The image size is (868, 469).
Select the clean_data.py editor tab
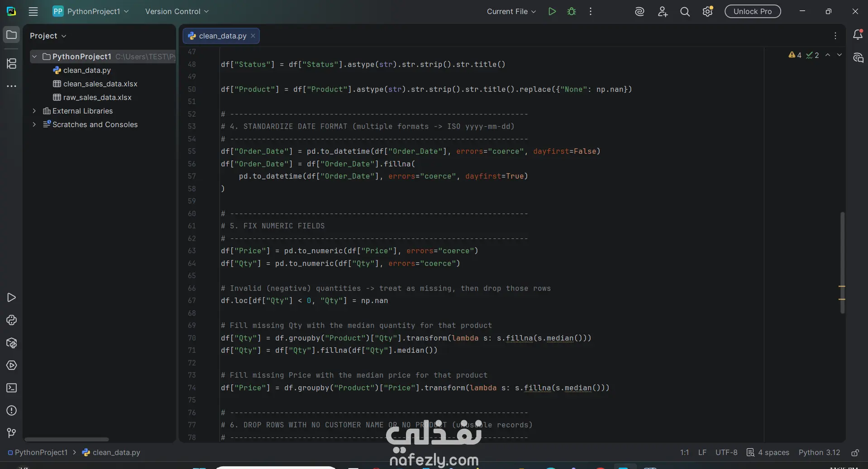222,36
